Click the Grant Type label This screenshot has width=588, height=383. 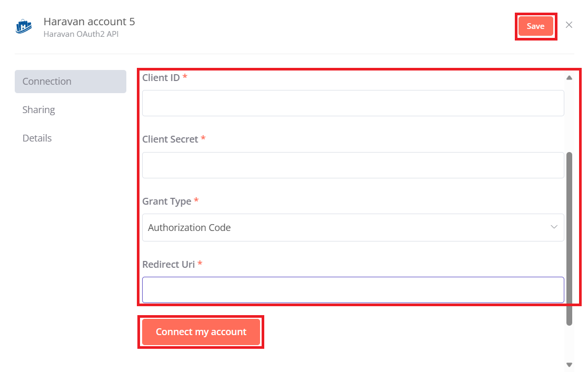point(167,201)
